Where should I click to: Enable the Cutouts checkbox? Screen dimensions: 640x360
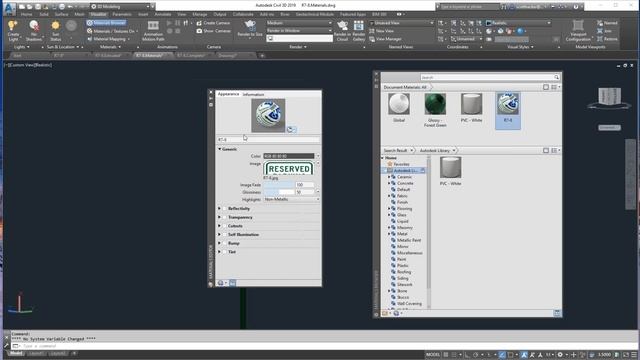224,226
